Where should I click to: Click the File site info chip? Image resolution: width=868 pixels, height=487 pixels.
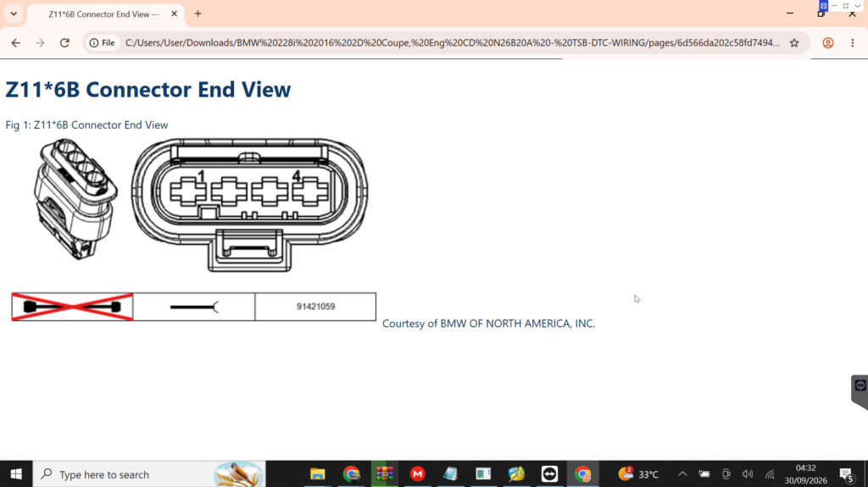point(103,42)
